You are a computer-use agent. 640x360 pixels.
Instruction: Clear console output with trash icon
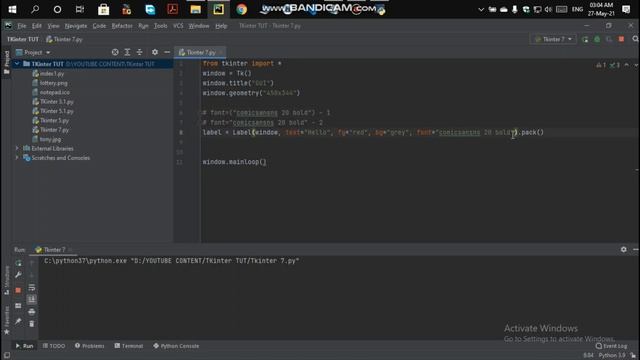pyautogui.click(x=32, y=324)
